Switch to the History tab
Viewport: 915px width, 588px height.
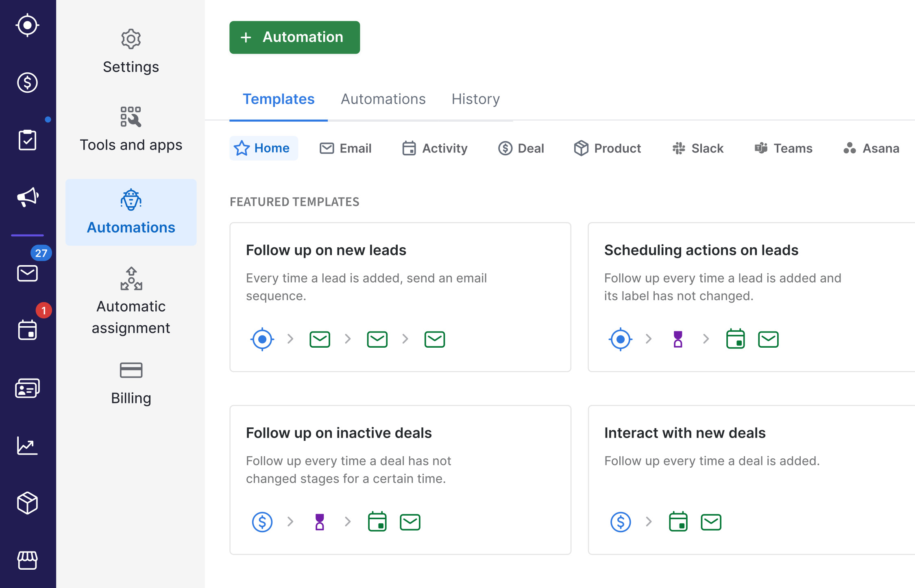pyautogui.click(x=476, y=99)
